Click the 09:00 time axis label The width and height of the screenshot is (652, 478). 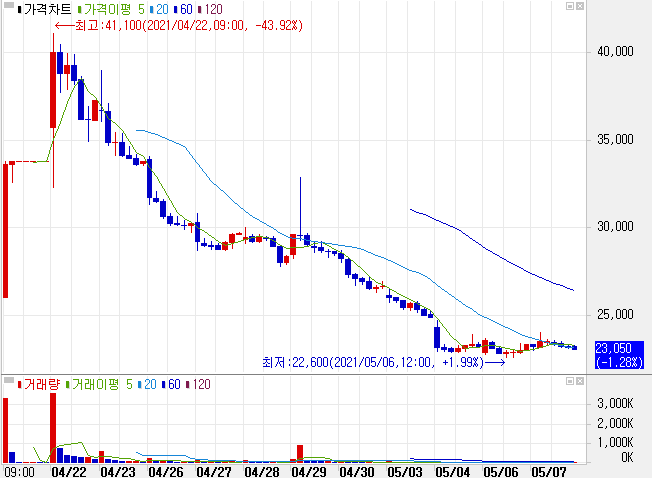(x=19, y=472)
